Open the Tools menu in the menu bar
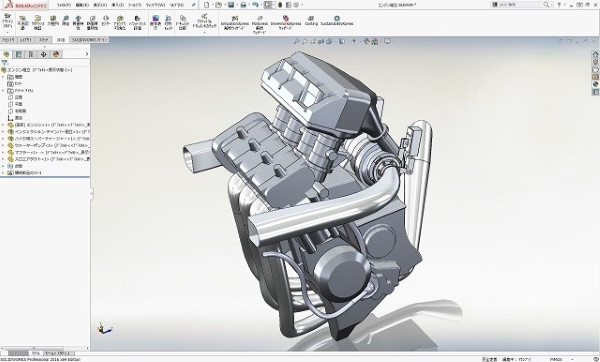Screen dimensions: 600x362 (x=135, y=5)
